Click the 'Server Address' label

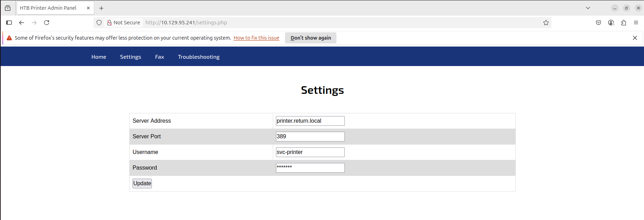(x=152, y=121)
